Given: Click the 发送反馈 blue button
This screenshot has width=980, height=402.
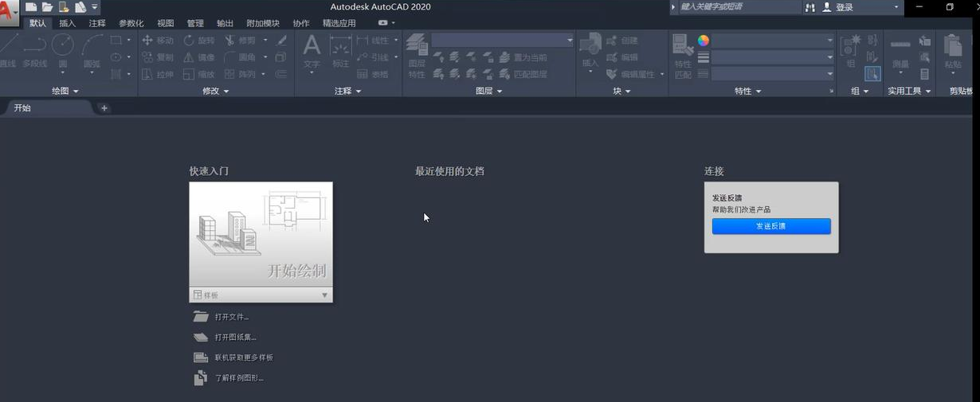Looking at the screenshot, I should [x=771, y=226].
